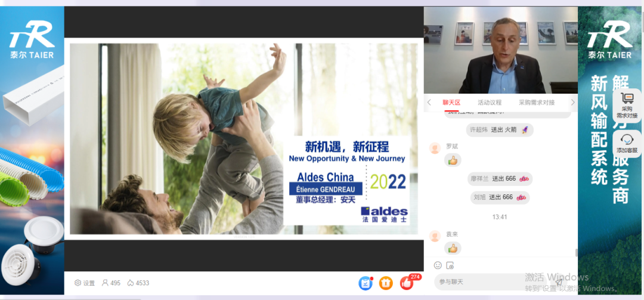Click the 参与聊天 chat input field
The image size is (644, 300).
[x=489, y=282]
